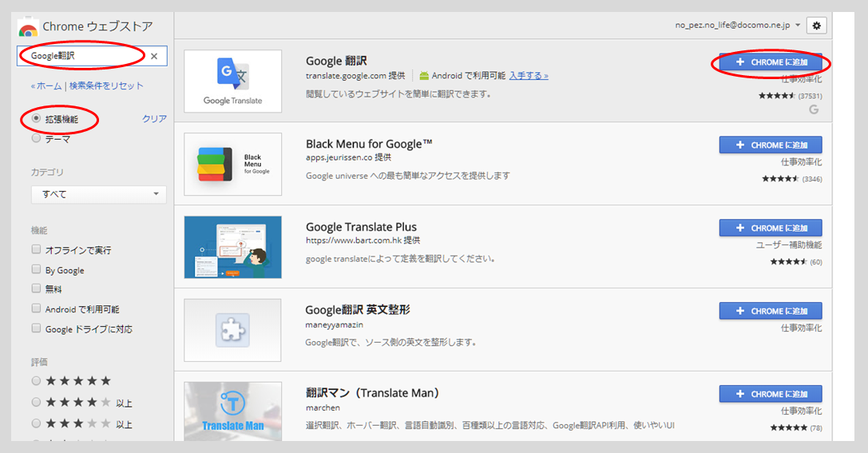The width and height of the screenshot is (868, 453).
Task: Click star rating of Black Menu (3346)
Action: 780,179
